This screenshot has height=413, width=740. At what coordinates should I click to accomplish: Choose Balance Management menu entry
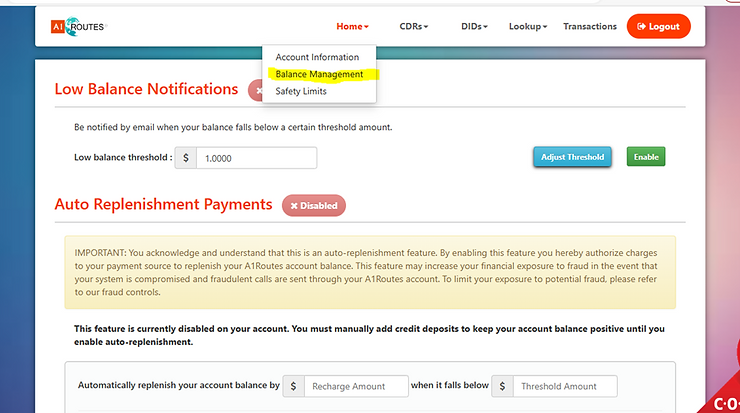click(320, 74)
